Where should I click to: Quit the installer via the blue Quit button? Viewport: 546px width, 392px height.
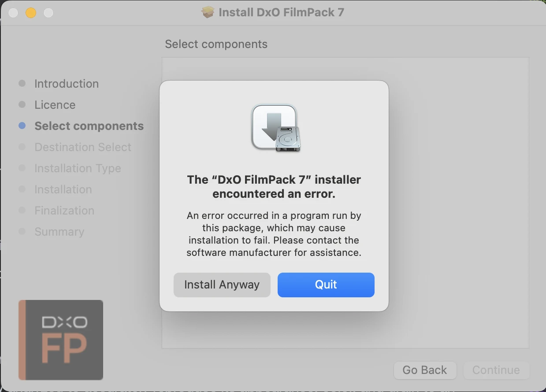point(326,285)
